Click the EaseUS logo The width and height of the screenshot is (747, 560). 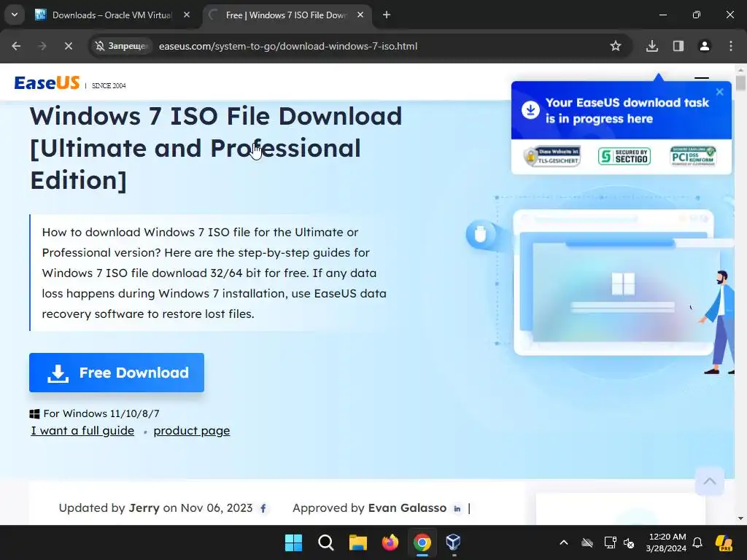pos(47,83)
